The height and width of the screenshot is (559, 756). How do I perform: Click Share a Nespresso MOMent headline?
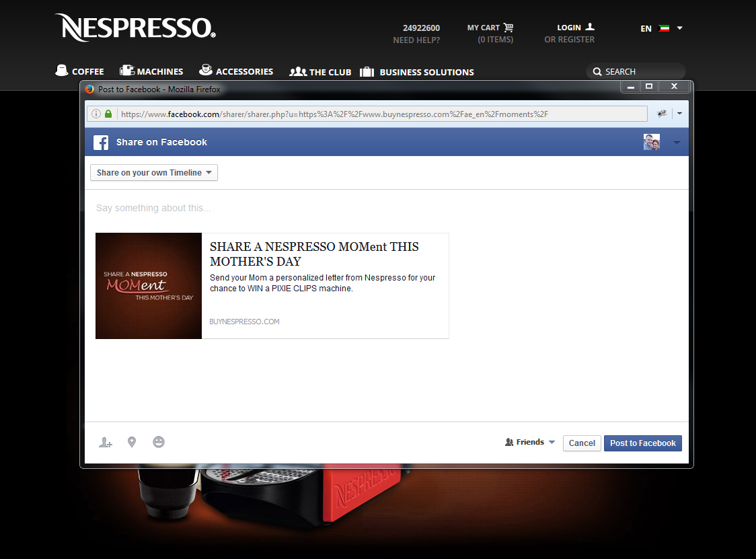pos(314,254)
